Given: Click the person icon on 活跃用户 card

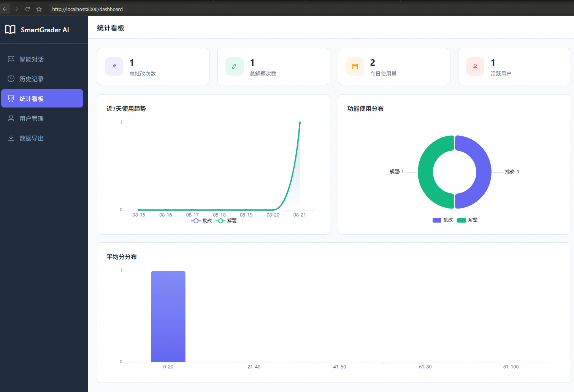Looking at the screenshot, I should click(x=475, y=66).
